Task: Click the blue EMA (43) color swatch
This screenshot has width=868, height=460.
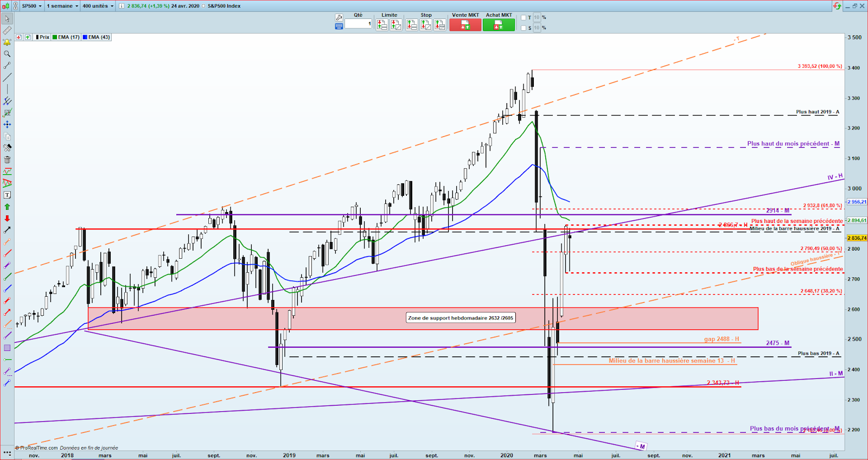Action: click(85, 37)
